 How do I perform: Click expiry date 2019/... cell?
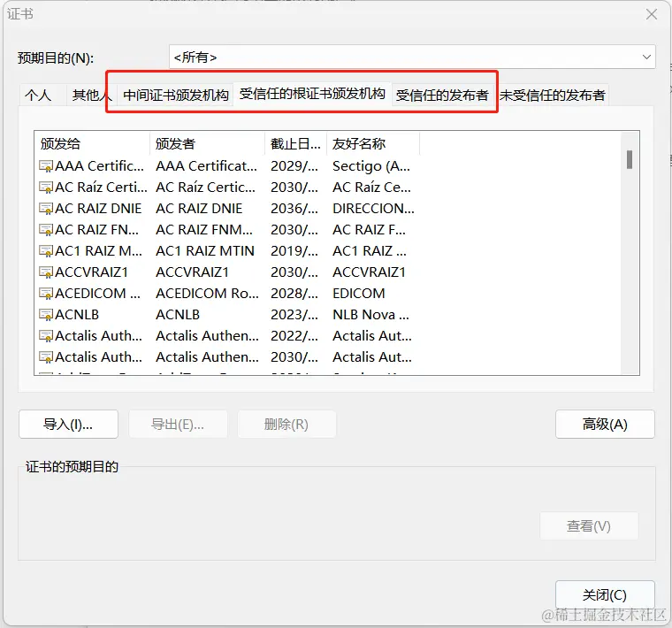tap(294, 251)
